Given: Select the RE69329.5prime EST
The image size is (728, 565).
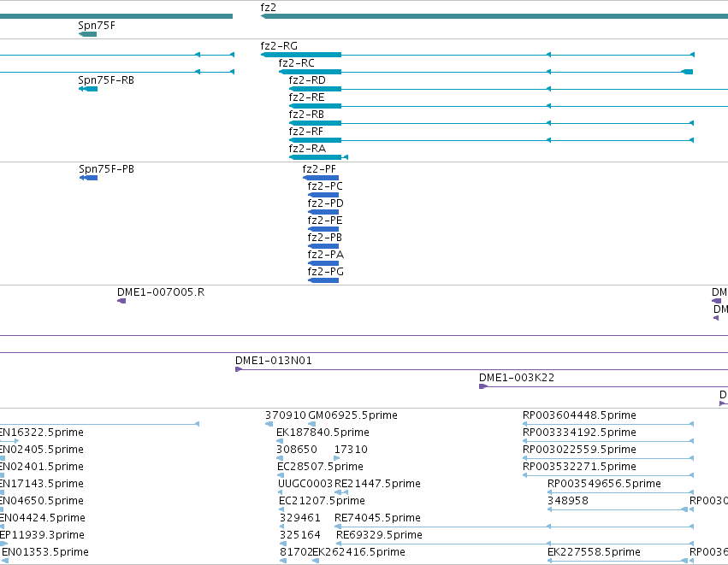Looking at the screenshot, I should pos(515,544).
